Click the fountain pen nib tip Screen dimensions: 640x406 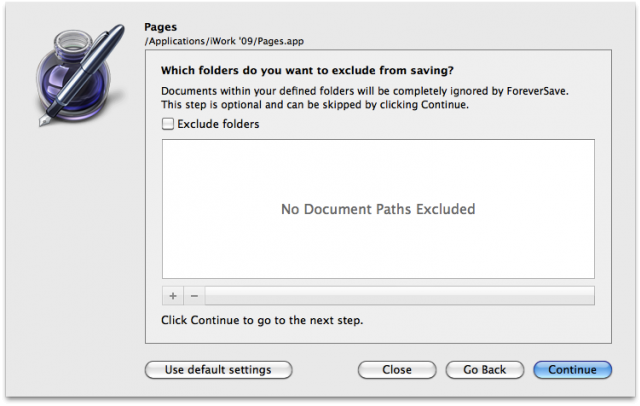point(43,122)
